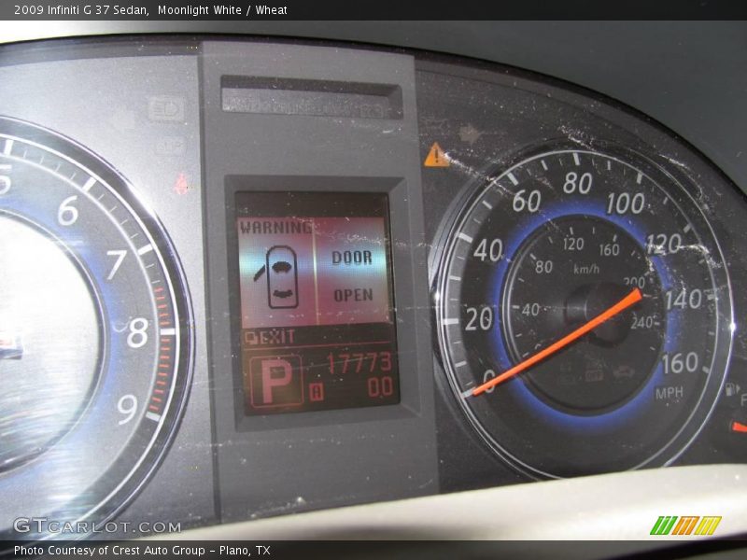Click the 100 mark on the speedometer
This screenshot has width=747, height=560.
pos(626,203)
